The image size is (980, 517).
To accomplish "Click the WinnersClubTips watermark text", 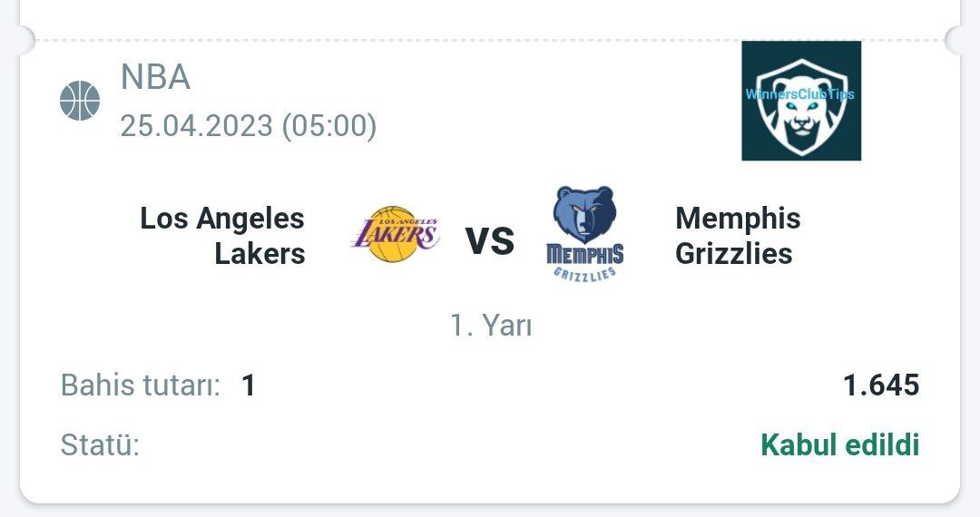I will pyautogui.click(x=800, y=94).
